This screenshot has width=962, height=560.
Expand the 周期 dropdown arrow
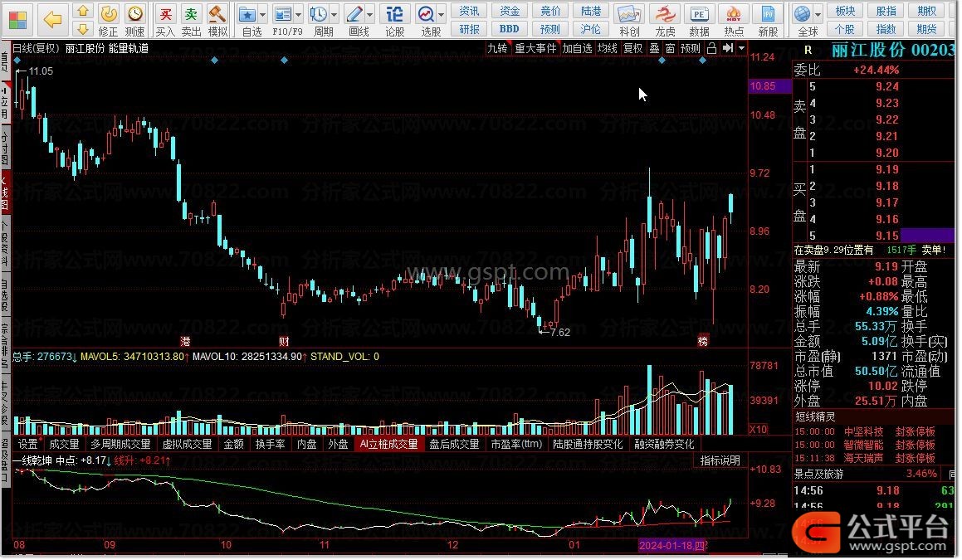(334, 14)
